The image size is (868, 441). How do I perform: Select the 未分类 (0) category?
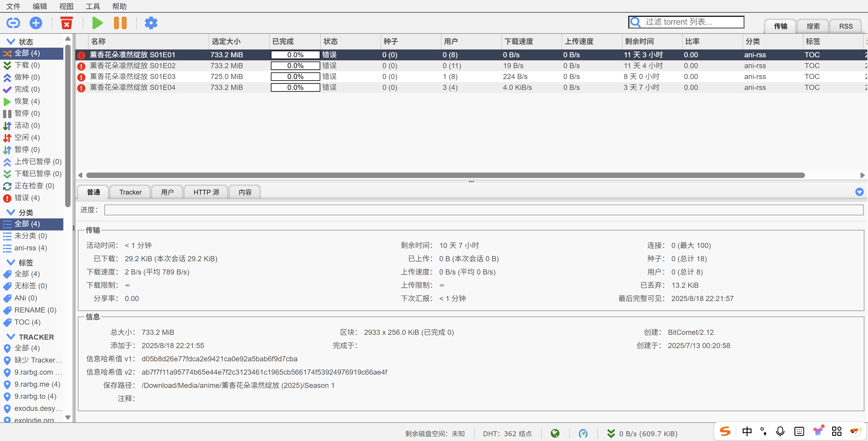point(32,236)
